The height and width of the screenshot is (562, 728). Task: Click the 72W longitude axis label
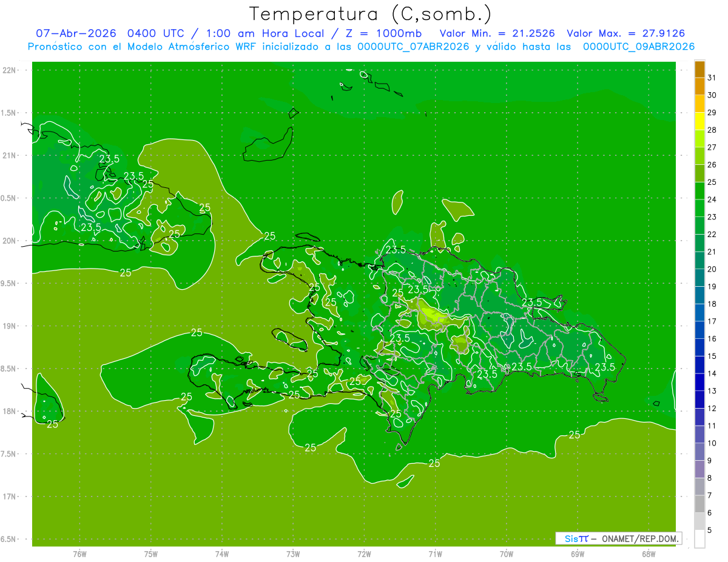pyautogui.click(x=364, y=554)
